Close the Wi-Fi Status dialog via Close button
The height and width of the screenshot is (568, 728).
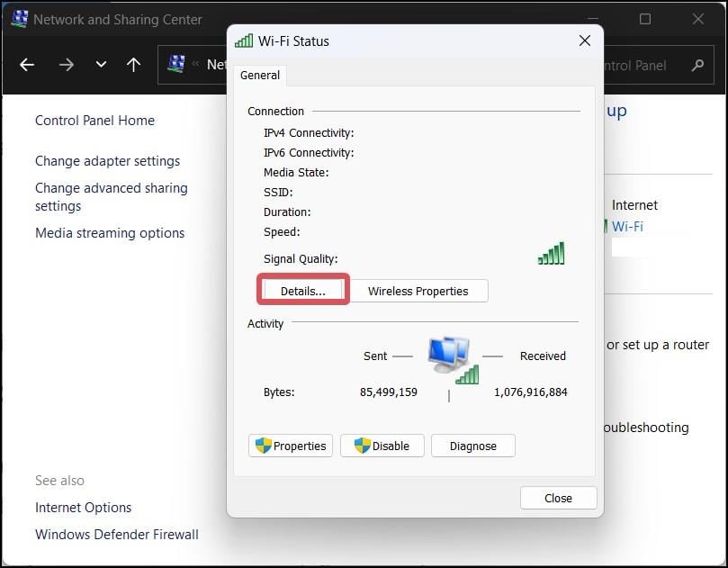pyautogui.click(x=558, y=498)
